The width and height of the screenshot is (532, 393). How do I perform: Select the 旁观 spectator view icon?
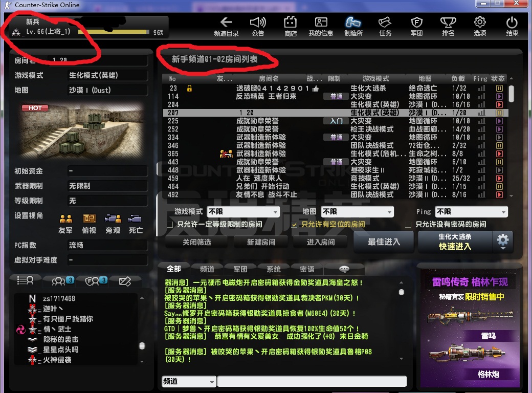tap(113, 219)
